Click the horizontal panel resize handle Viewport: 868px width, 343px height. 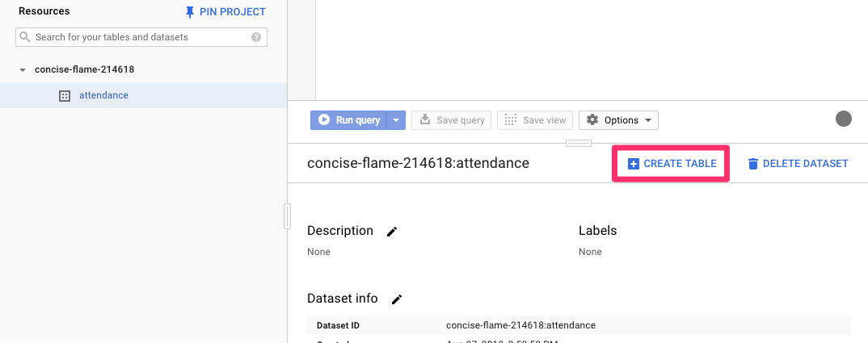coord(578,144)
